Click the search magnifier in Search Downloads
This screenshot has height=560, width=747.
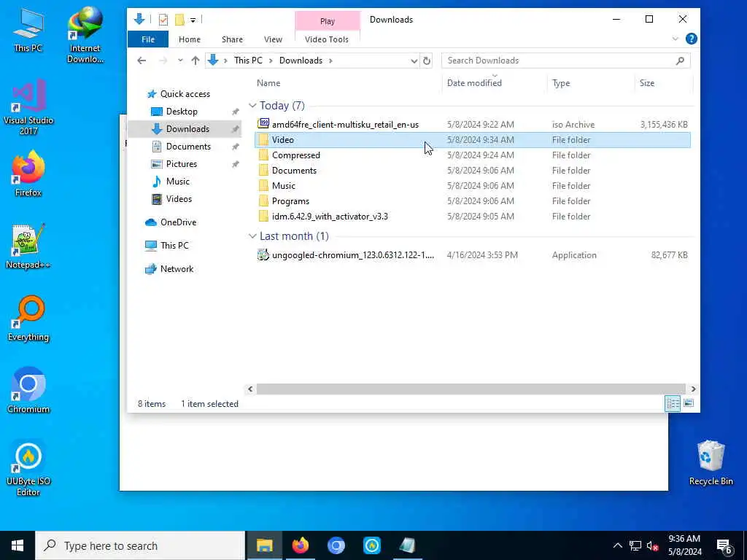(x=680, y=61)
